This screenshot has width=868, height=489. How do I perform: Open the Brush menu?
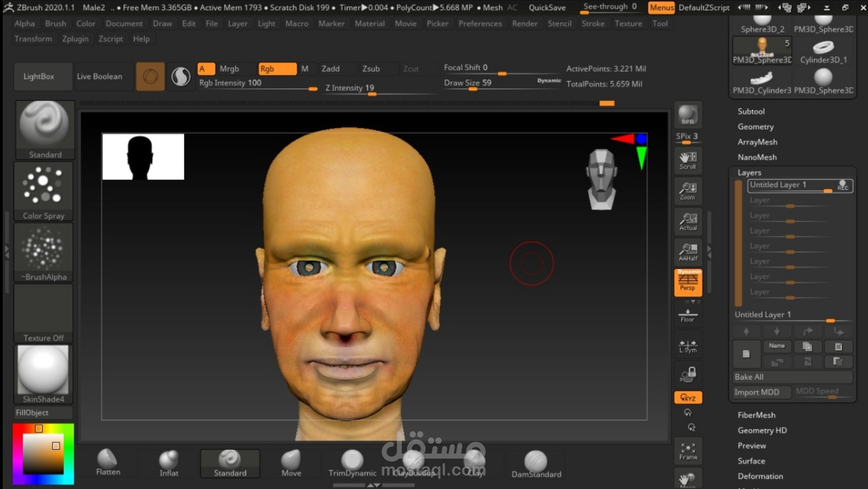pyautogui.click(x=55, y=24)
